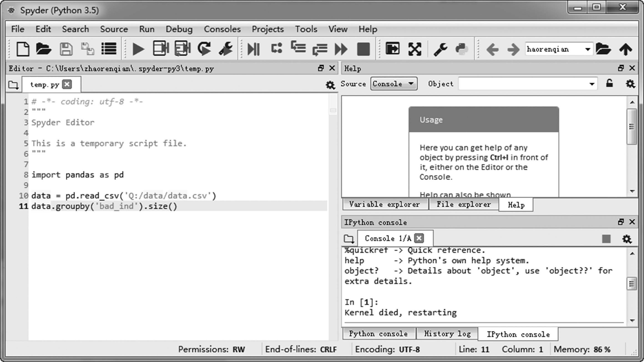Open the Search menu
The width and height of the screenshot is (644, 362).
(75, 29)
